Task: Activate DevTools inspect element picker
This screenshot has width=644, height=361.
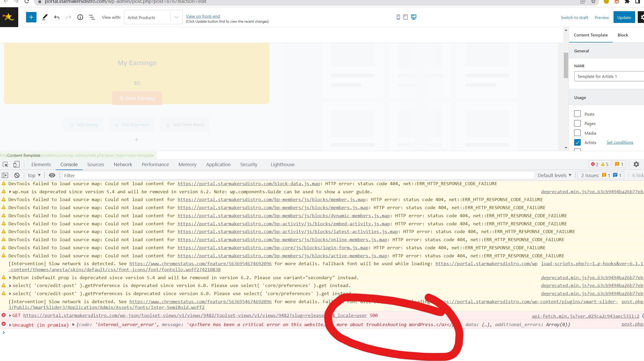Action: (x=5, y=164)
